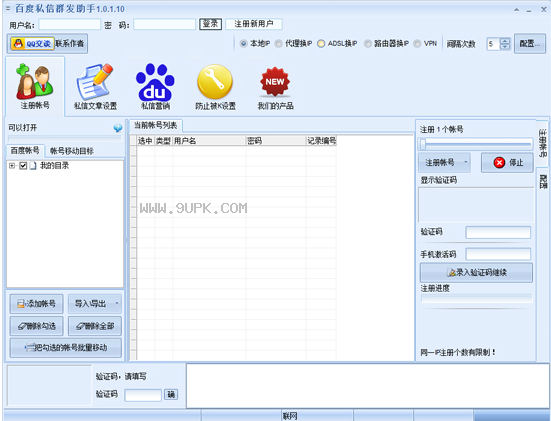This screenshot has height=421, width=551.
Task: Click the 选中 column header
Action: click(x=145, y=141)
